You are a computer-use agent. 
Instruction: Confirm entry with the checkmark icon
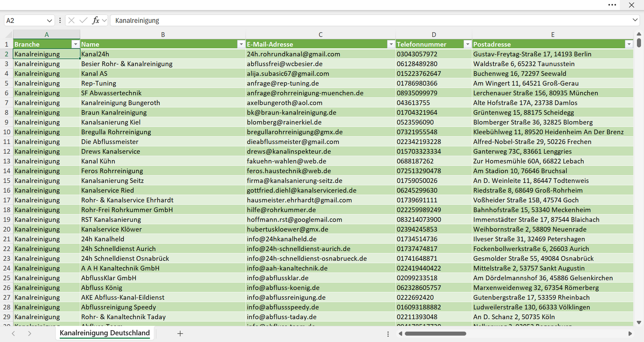[x=83, y=20]
